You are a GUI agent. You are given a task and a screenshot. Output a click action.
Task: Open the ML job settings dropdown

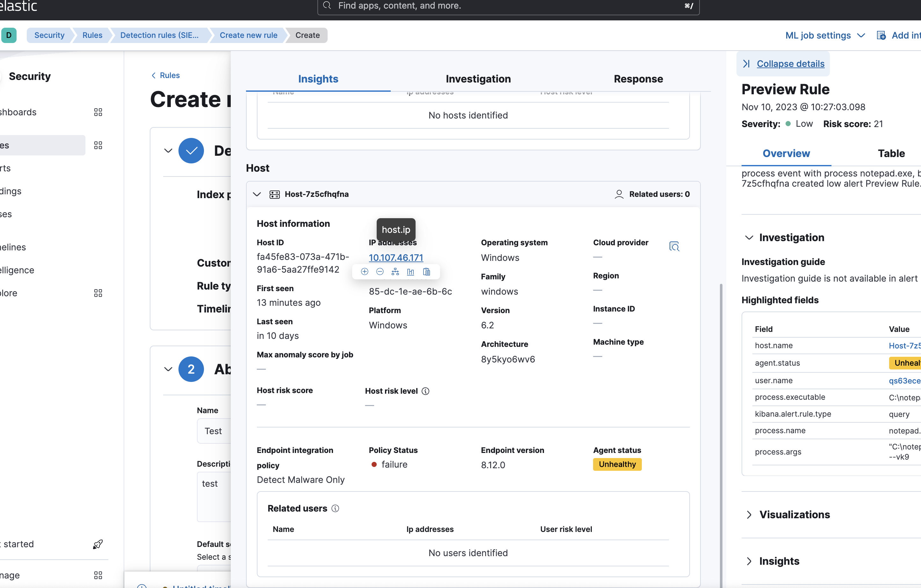[825, 35]
